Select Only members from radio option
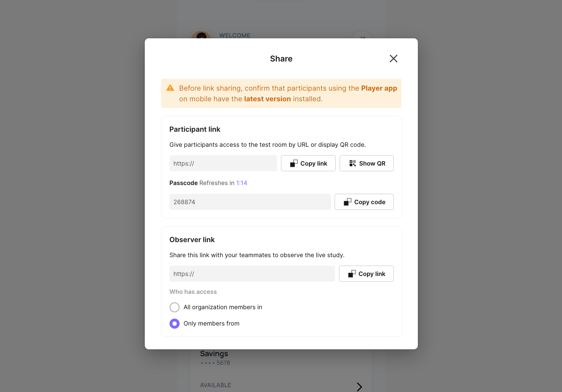The width and height of the screenshot is (562, 392). click(175, 324)
